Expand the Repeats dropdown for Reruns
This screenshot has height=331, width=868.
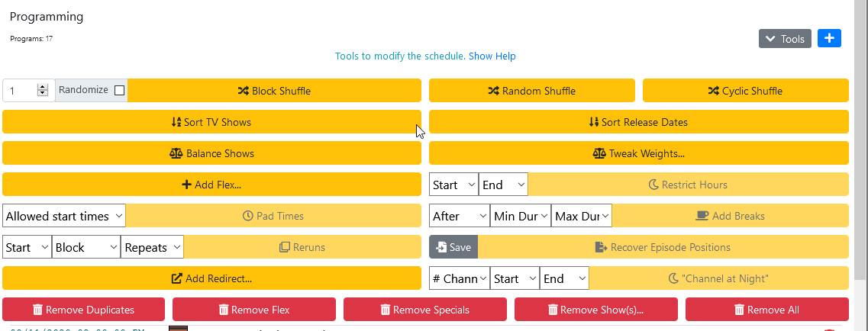pos(152,247)
